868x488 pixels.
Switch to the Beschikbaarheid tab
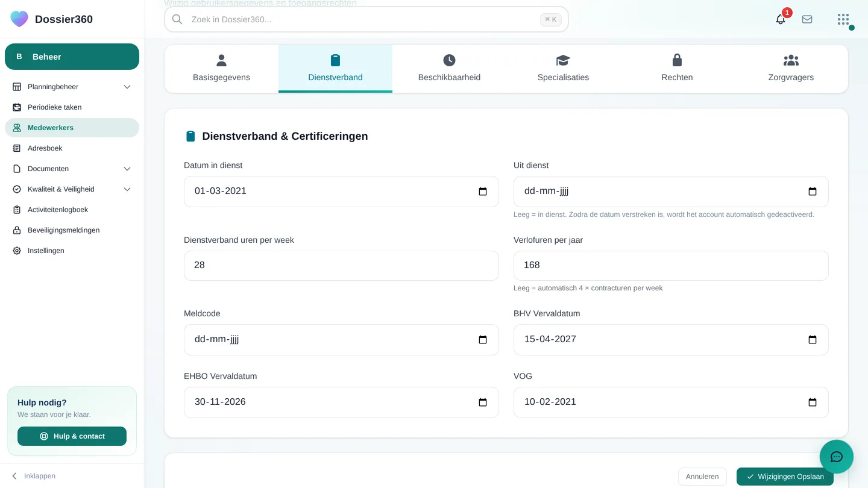tap(449, 69)
